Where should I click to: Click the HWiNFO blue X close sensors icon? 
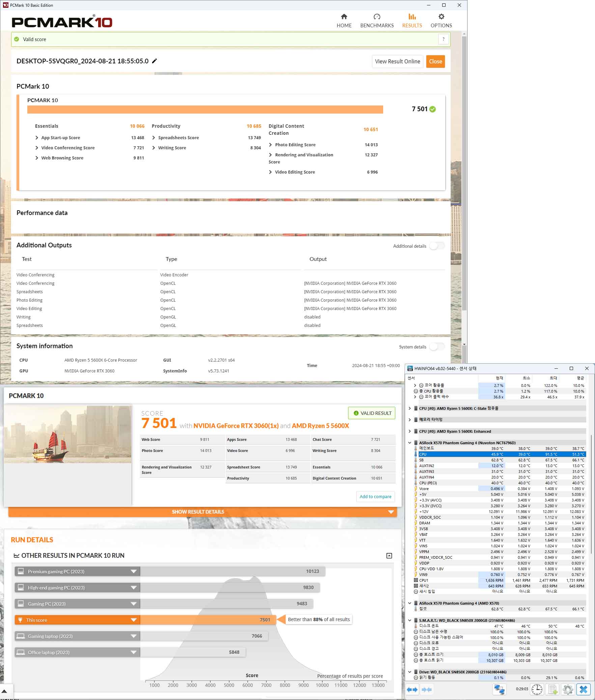584,690
